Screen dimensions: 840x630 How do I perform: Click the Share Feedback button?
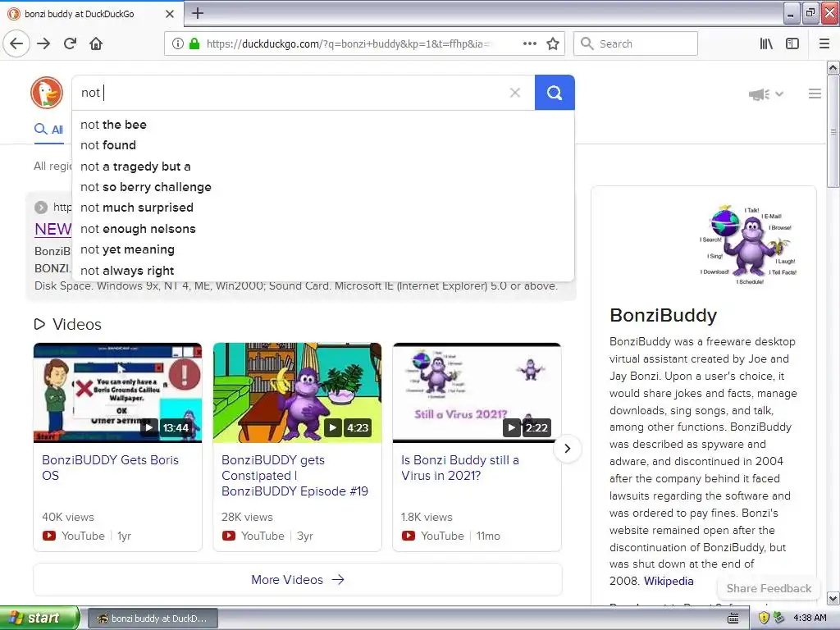point(769,588)
